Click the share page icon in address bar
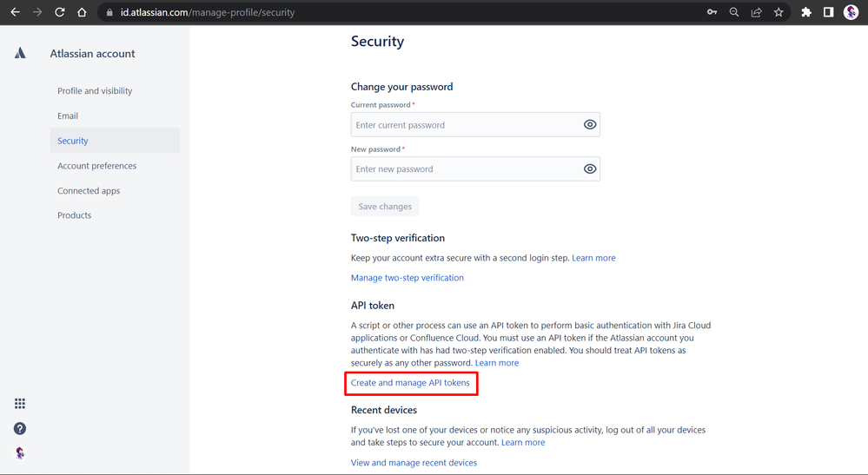Viewport: 868px width, 475px height. [756, 12]
